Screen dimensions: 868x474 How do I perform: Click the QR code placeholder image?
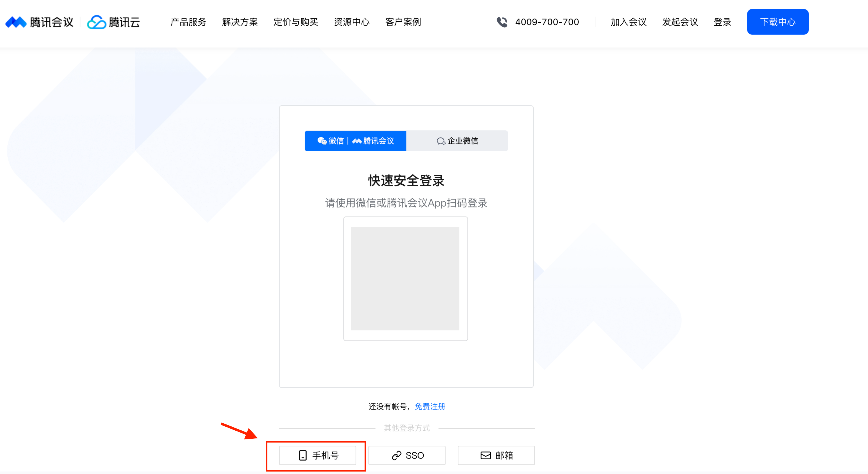(405, 279)
